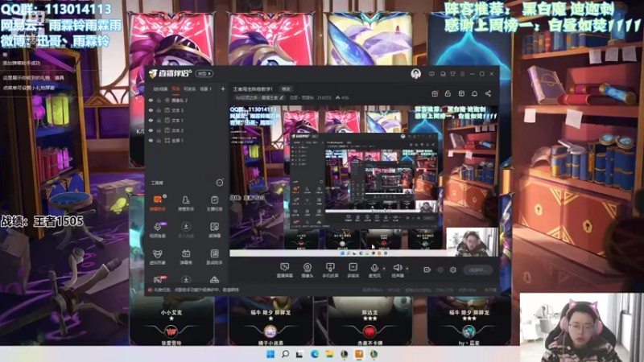Screen dimensions: 644x362
Task: Click the 扬声器 speaker icon
Action: tap(397, 268)
